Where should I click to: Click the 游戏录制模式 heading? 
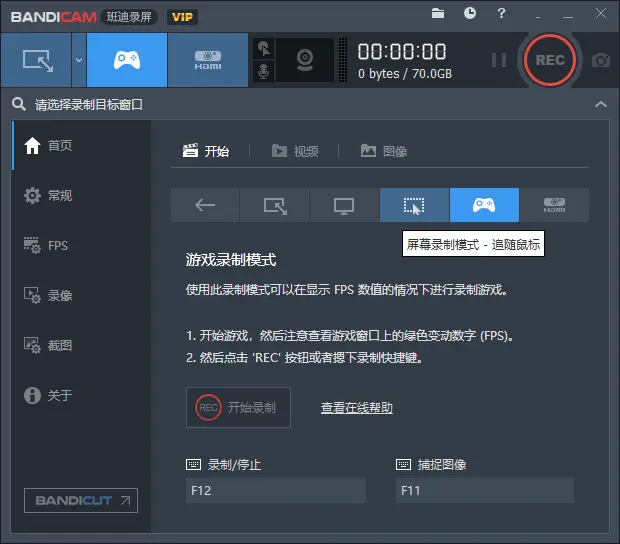[231, 260]
